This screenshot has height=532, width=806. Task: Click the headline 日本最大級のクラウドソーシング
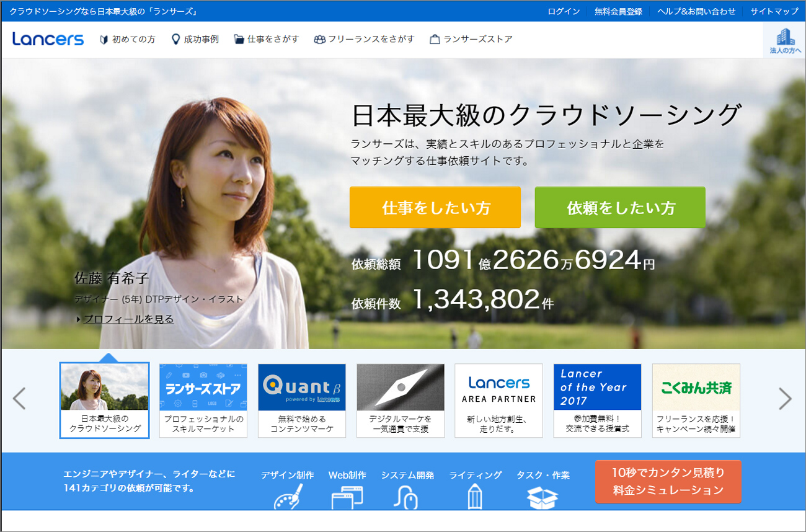(546, 115)
